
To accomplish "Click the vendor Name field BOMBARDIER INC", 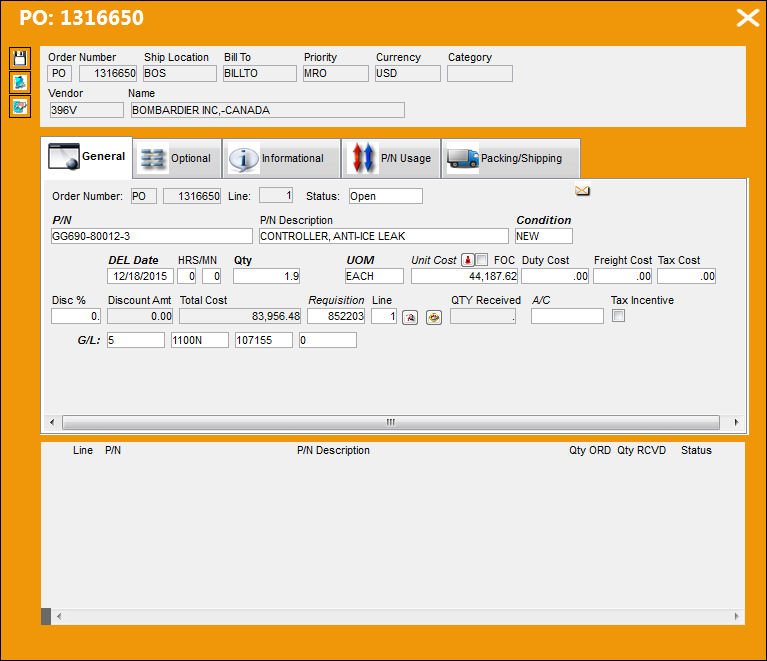I will (x=268, y=110).
